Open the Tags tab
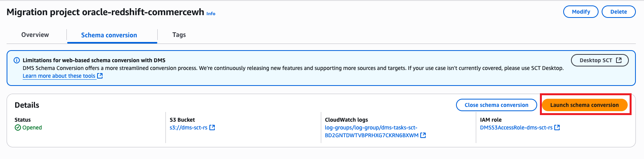Image resolution: width=644 pixels, height=159 pixels. point(179,35)
